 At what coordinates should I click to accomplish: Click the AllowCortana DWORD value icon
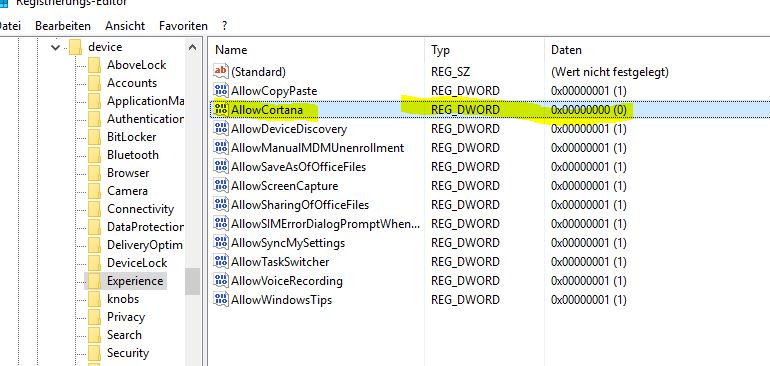(221, 110)
